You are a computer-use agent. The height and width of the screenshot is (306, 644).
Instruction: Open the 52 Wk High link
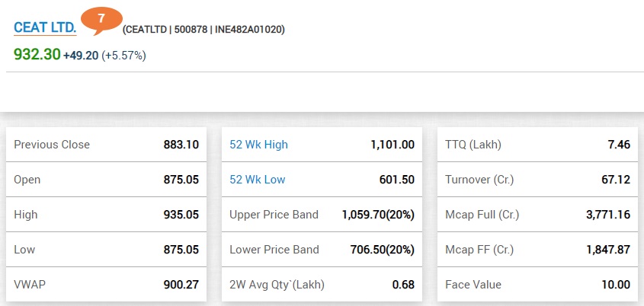coord(259,145)
